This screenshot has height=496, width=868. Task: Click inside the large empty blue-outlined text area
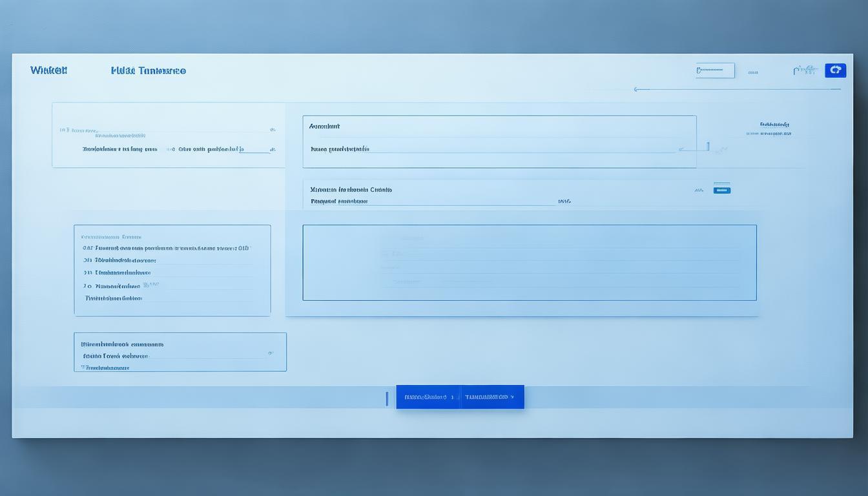529,262
